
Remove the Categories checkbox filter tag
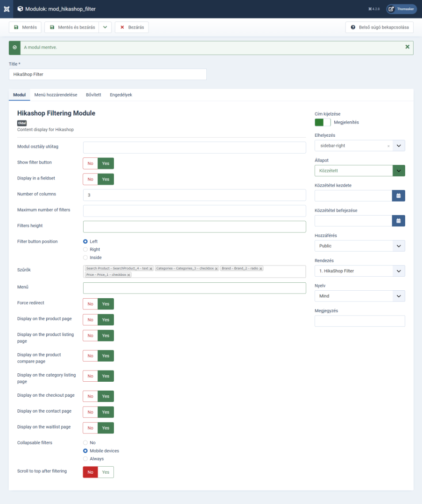(x=216, y=269)
